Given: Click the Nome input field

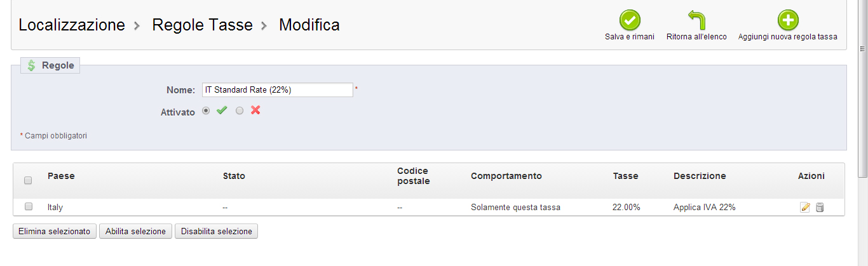Looking at the screenshot, I should (x=277, y=90).
